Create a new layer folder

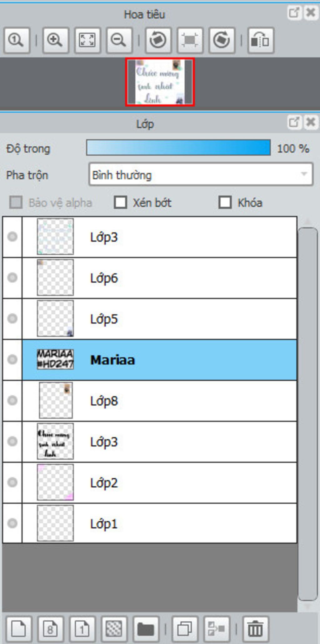146,628
